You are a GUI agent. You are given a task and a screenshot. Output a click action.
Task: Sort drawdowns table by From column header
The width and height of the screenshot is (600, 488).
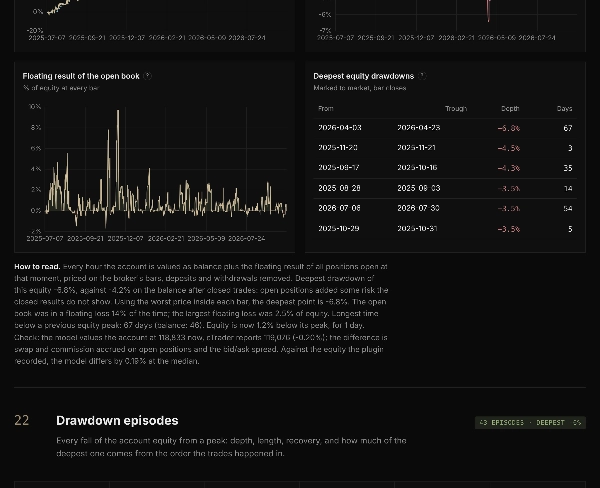point(326,109)
